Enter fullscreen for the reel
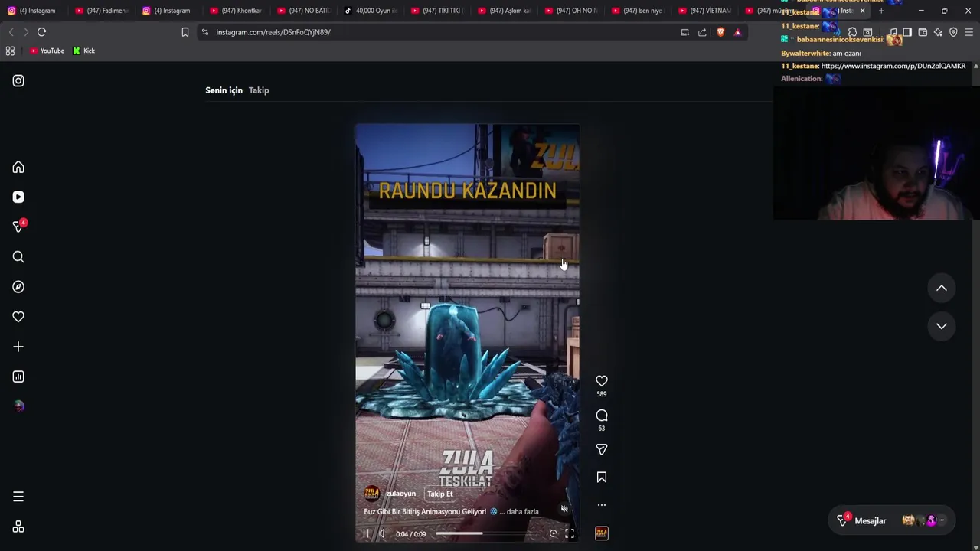Viewport: 980px width, 551px height. coord(570,533)
